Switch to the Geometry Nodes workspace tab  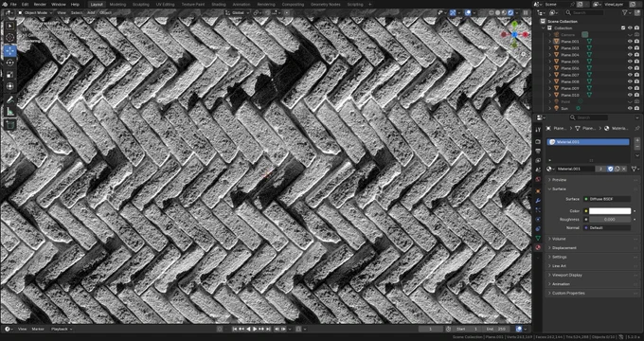pos(325,4)
